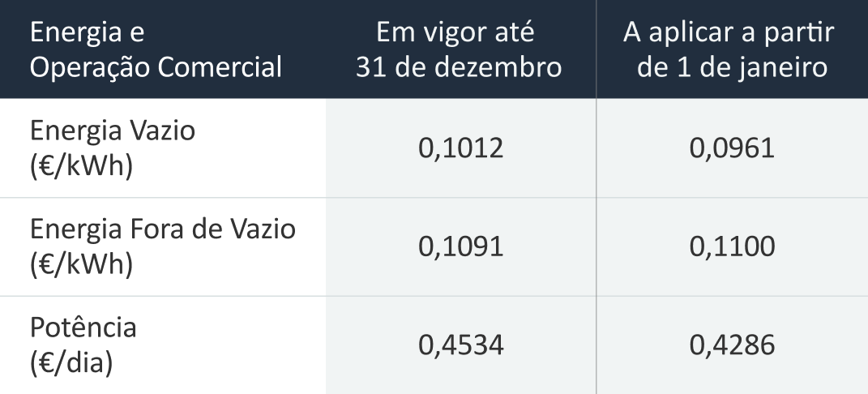Click the 'Energia Vazio' row label

[113, 132]
